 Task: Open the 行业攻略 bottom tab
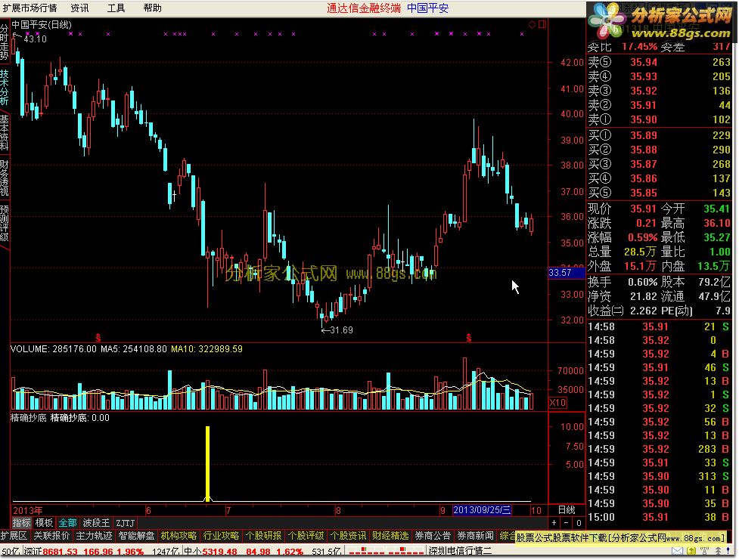pyautogui.click(x=221, y=536)
